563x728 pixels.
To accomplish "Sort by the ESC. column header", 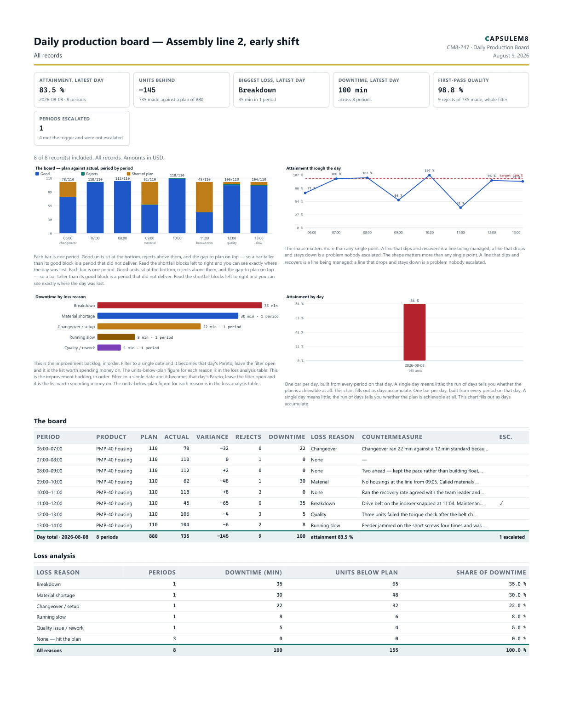I will tap(506, 437).
